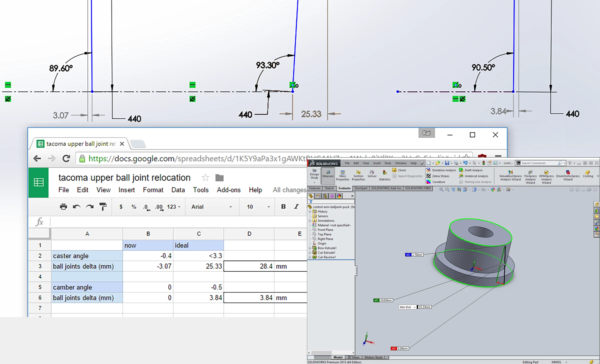Open the 3D Views tab
The width and height of the screenshot is (600, 364).
(x=353, y=358)
